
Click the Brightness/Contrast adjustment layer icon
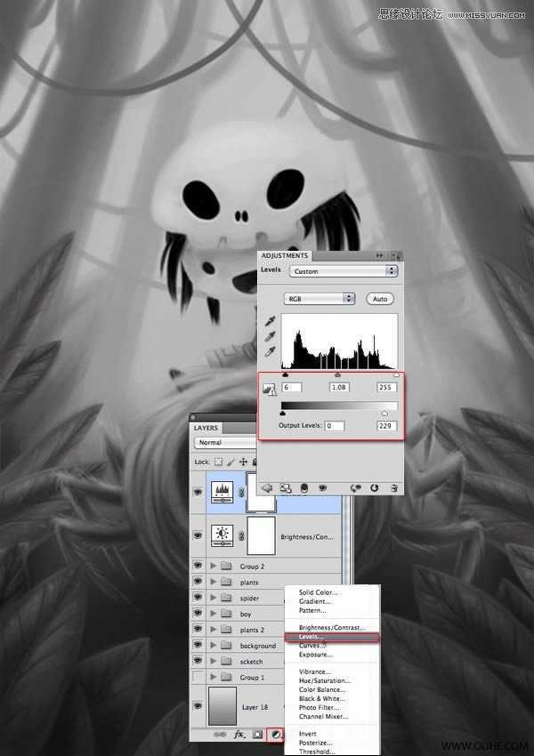222,535
